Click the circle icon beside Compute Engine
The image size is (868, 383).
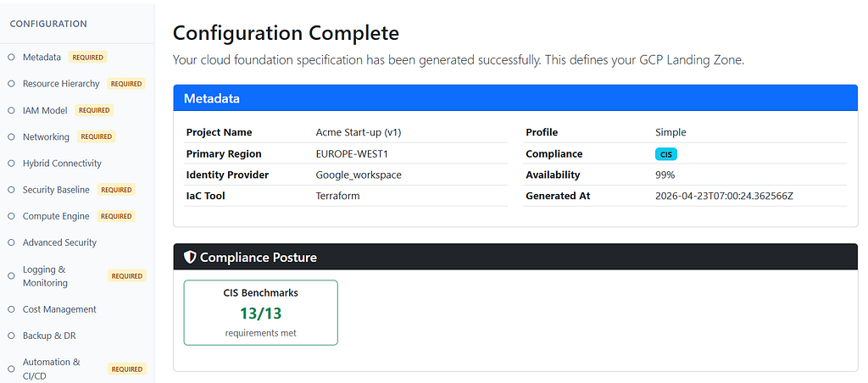[11, 216]
